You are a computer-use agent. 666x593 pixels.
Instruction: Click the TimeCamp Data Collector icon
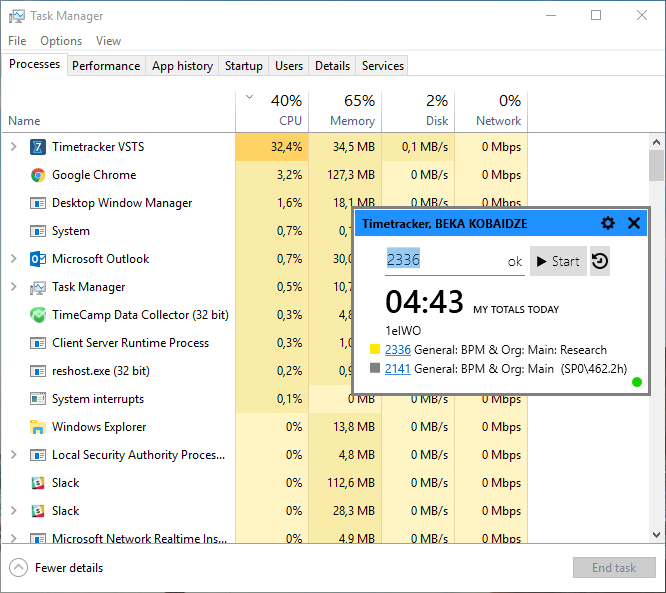[38, 315]
